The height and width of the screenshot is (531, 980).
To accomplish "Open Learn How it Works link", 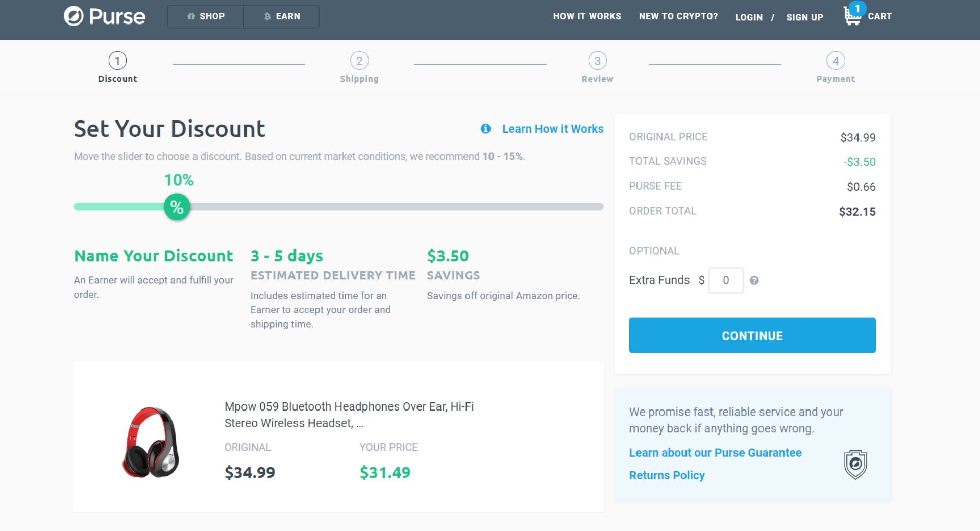I will point(553,129).
